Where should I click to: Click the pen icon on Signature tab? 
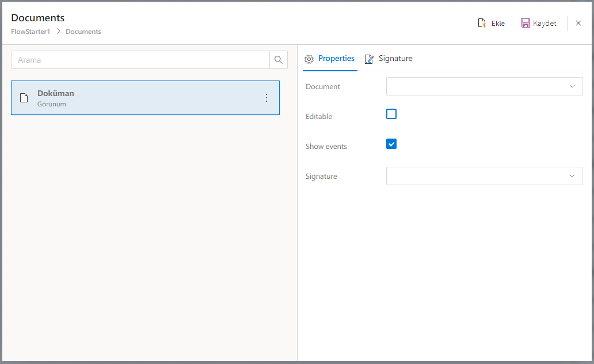click(370, 59)
